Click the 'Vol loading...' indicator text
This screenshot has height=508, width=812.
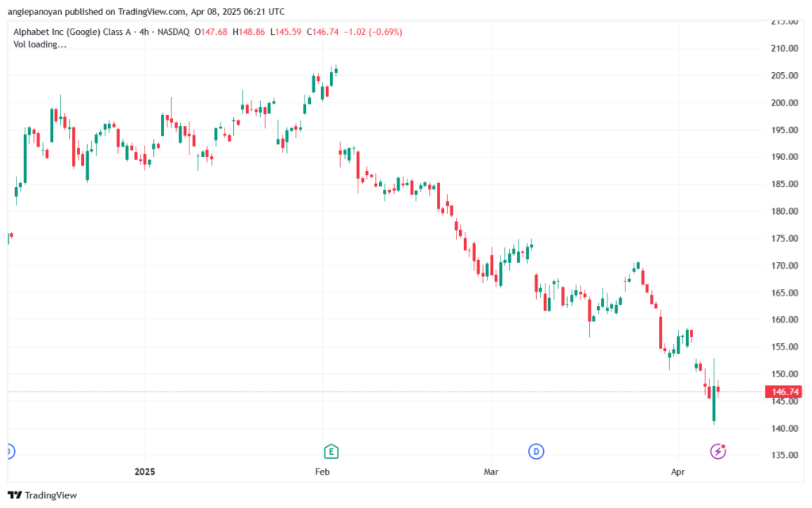(40, 44)
